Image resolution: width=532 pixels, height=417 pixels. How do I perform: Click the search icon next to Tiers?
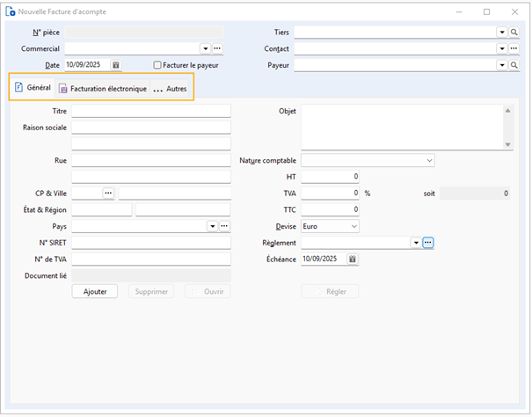pos(514,32)
